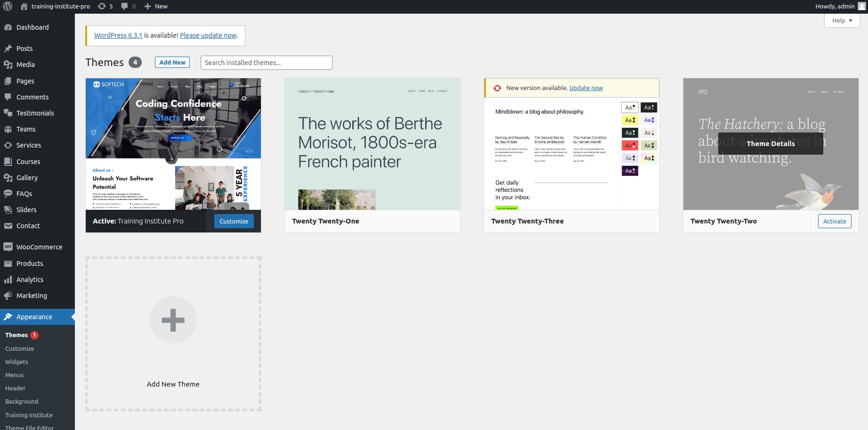Image resolution: width=868 pixels, height=430 pixels.
Task: Open Twenty Twenty-One theme screenshot
Action: point(373,144)
